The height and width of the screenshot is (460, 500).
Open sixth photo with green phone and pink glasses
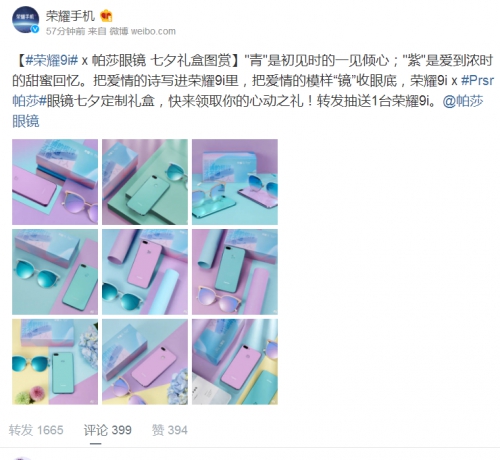(x=235, y=272)
